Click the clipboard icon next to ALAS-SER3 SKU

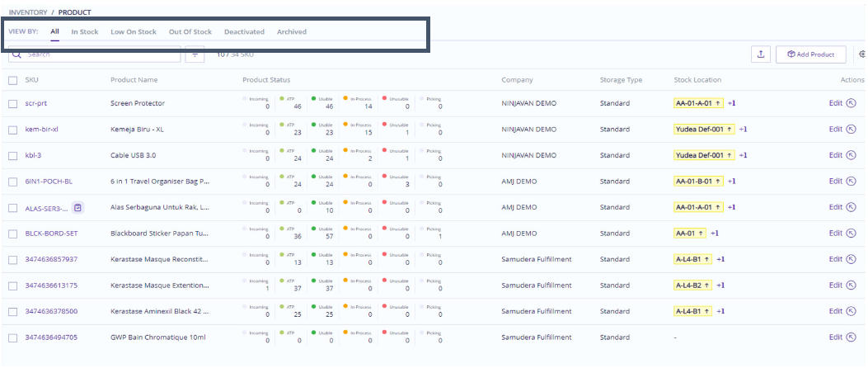78,207
